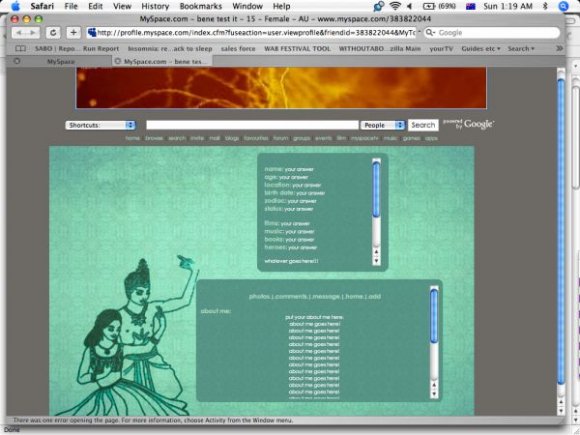This screenshot has width=580, height=435.
Task: Open the File menu
Action: pyautogui.click(x=71, y=6)
